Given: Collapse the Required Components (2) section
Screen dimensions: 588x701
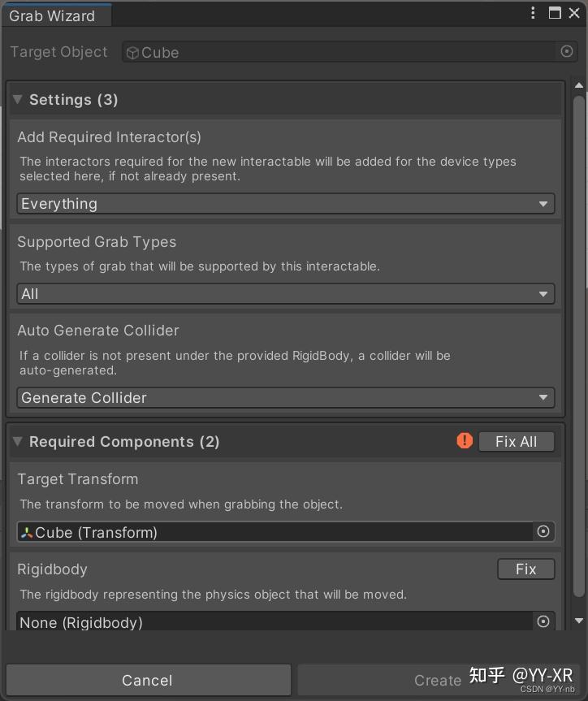Looking at the screenshot, I should click(x=17, y=441).
